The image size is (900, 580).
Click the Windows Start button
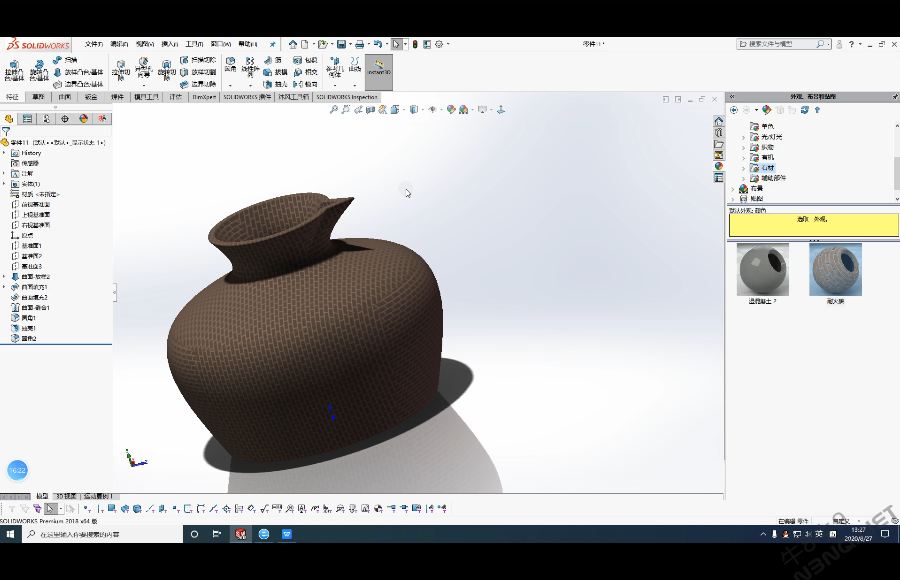pos(10,534)
